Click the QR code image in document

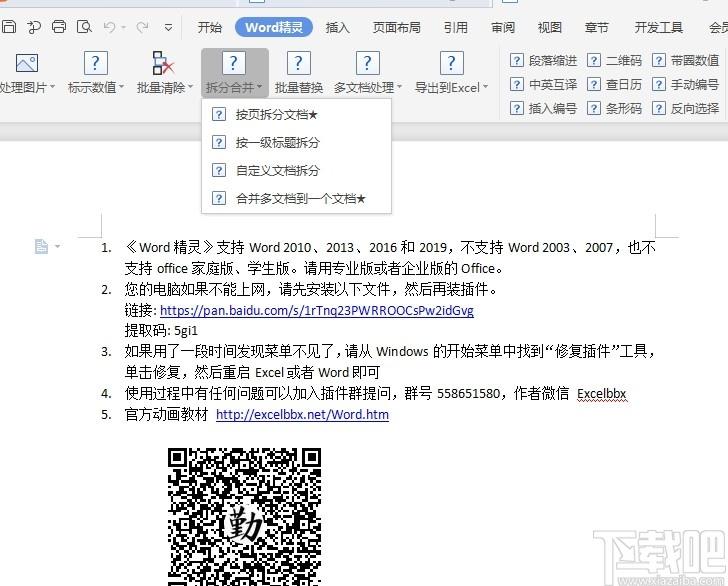pos(244,516)
